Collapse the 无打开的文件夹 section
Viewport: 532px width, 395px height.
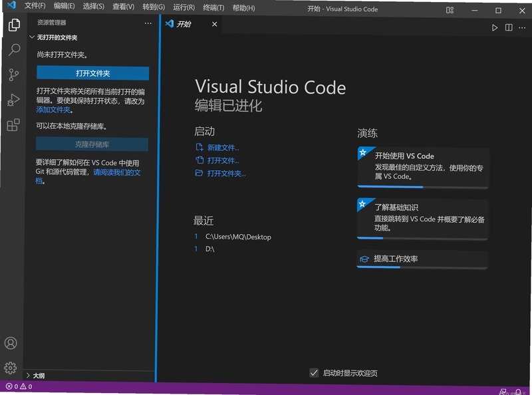(x=32, y=37)
